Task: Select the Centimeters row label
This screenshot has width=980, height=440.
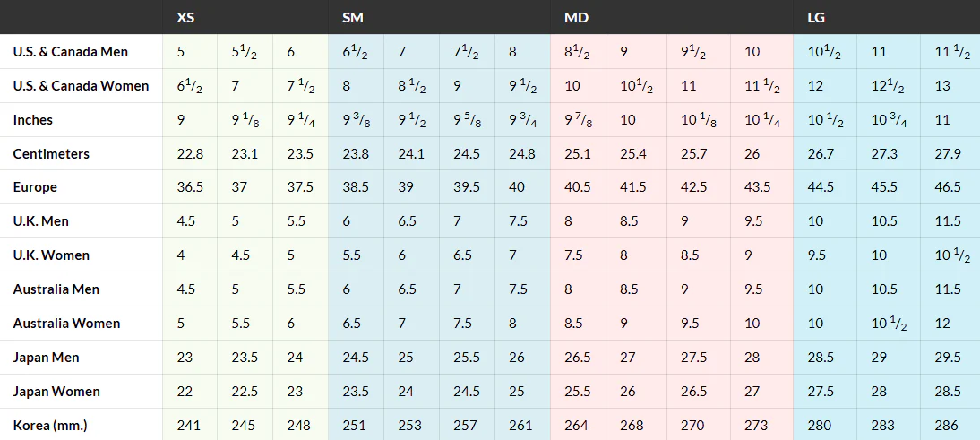Action: (x=51, y=154)
